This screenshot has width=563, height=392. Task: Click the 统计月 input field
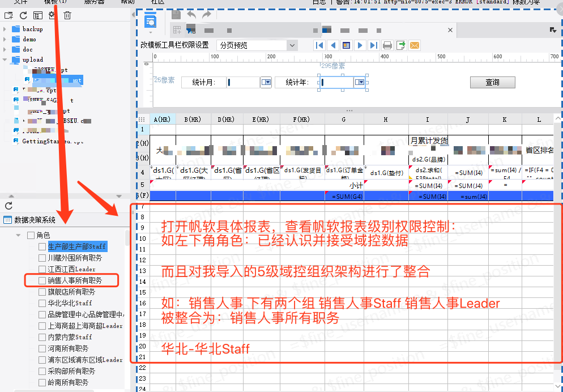(x=244, y=82)
